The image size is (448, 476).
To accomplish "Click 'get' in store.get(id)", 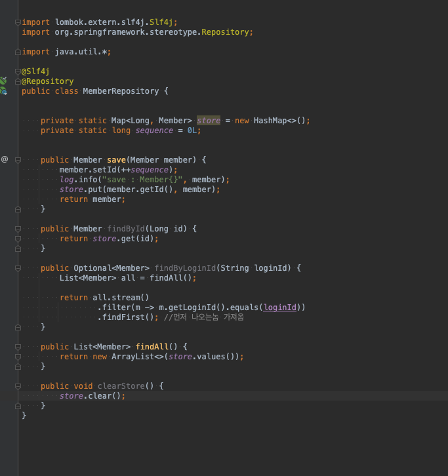I will coord(128,239).
